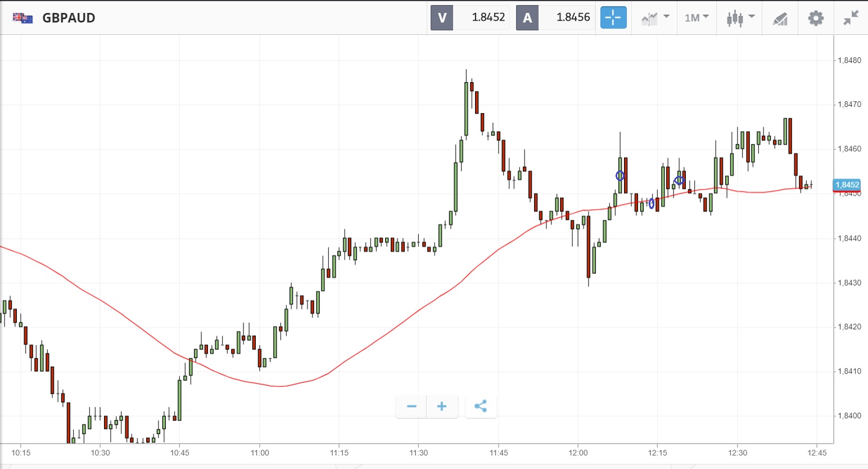Click the 10:45 time axis label

coord(180,453)
